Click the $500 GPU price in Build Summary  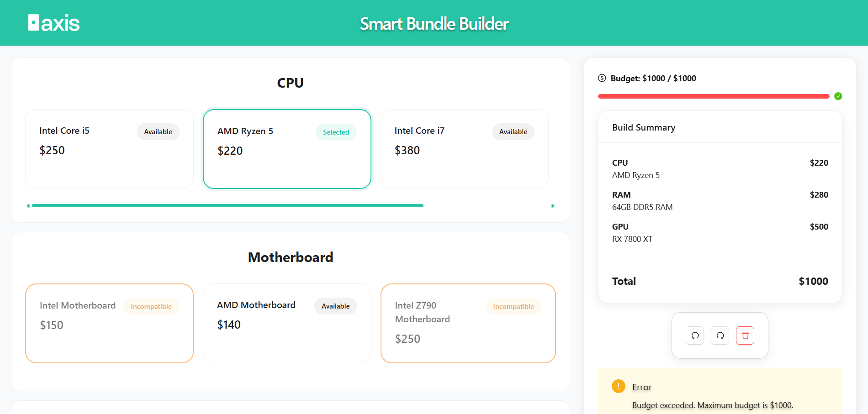(819, 227)
